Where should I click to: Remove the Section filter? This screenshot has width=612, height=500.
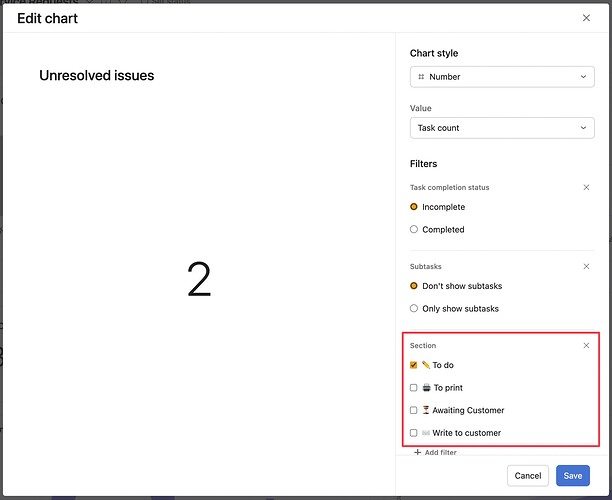(x=586, y=345)
